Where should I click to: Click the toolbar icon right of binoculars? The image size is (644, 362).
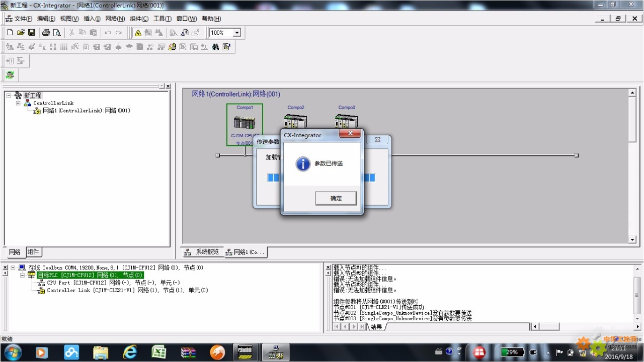(226, 47)
